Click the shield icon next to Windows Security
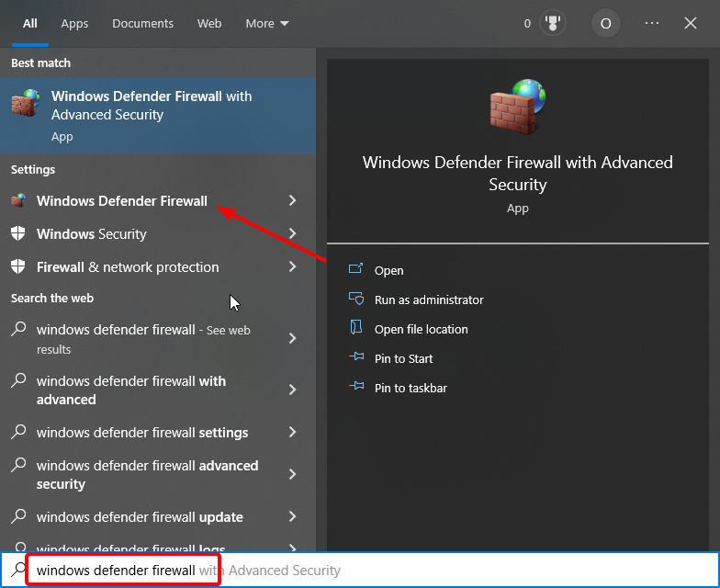This screenshot has height=588, width=720. pos(18,233)
